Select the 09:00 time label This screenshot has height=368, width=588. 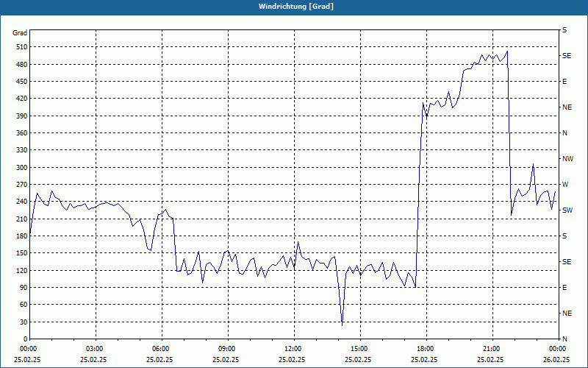226,349
